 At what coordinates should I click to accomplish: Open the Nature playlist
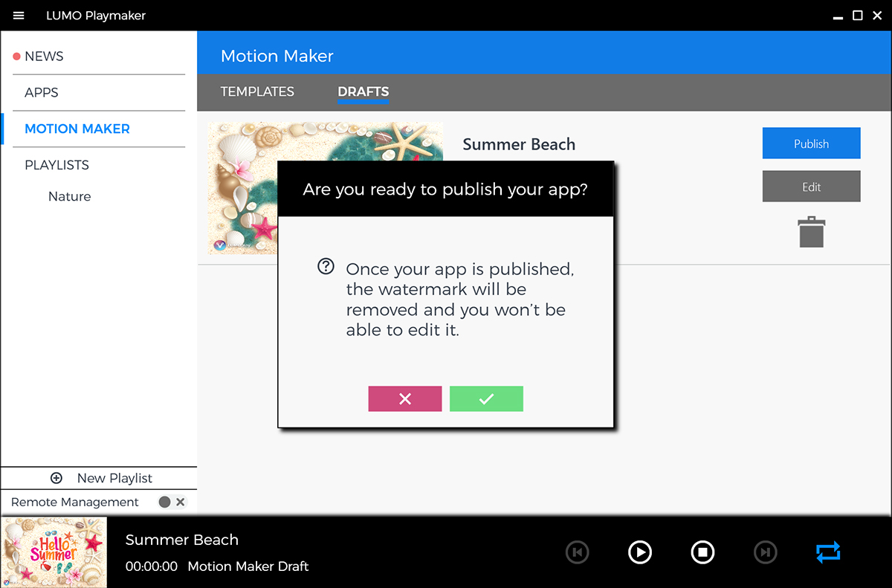coord(70,196)
